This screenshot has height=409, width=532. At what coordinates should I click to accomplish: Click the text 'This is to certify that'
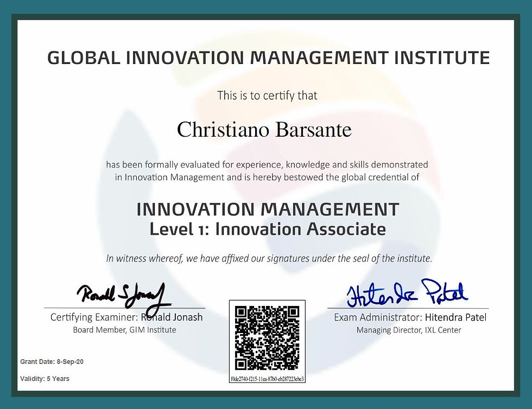(x=267, y=95)
